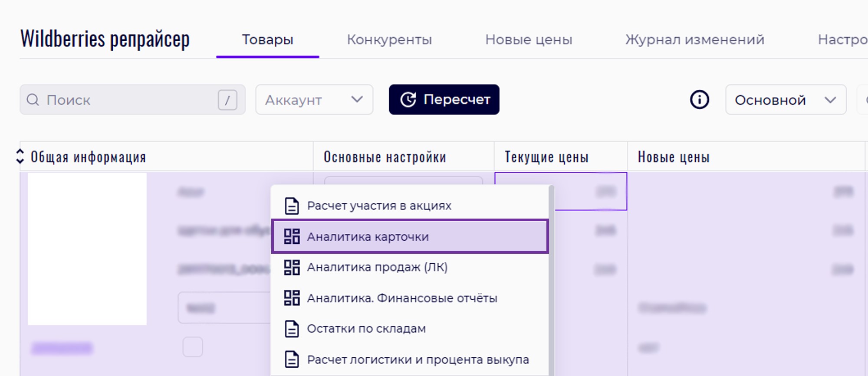Click the slash shortcut icon in search
This screenshot has height=376, width=868.
(x=227, y=100)
